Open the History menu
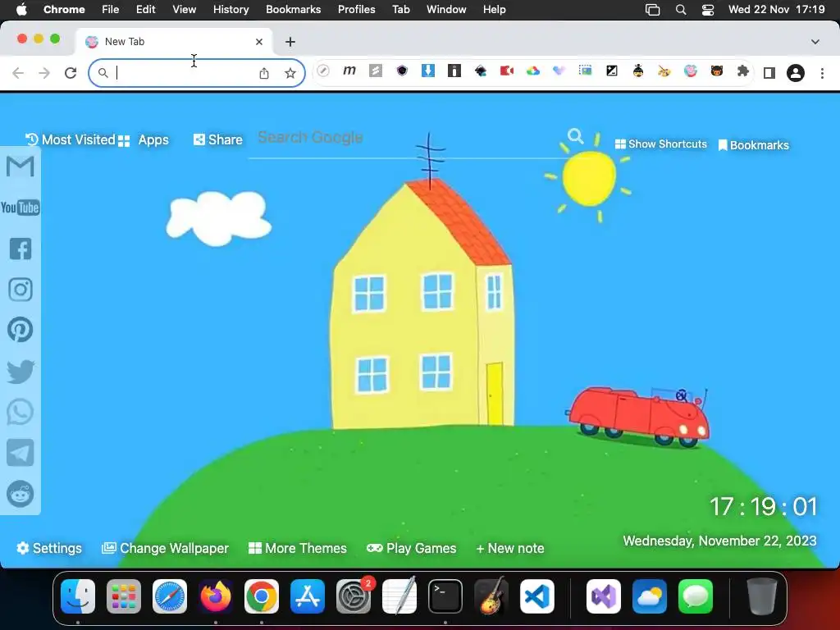This screenshot has height=630, width=840. point(231,10)
